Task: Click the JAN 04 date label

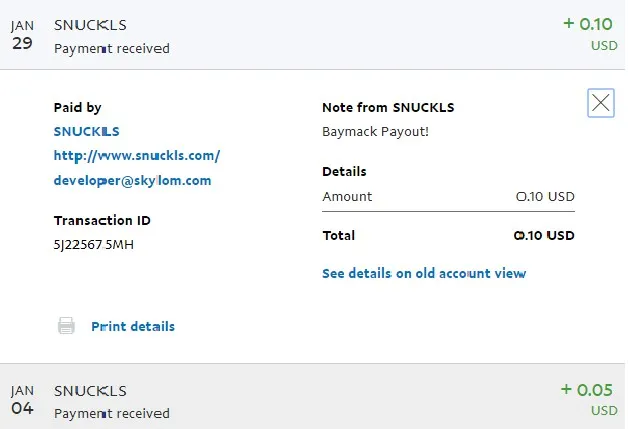Action: click(x=22, y=400)
